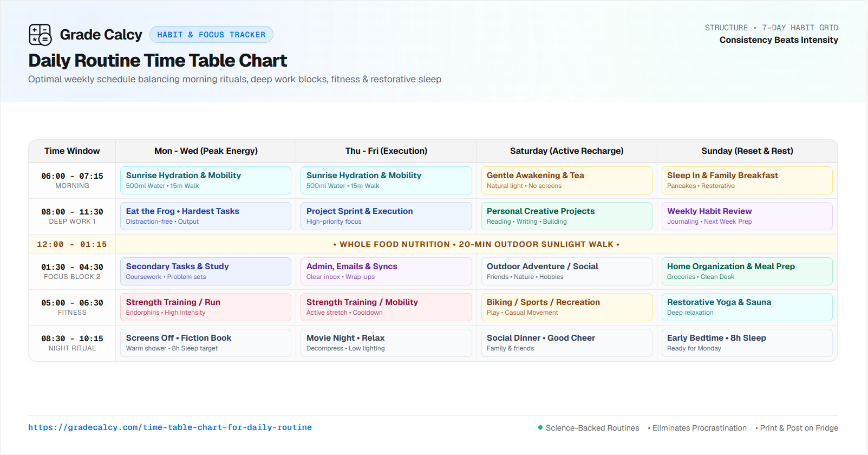Select the Saturday (Active Recharge) column header
The height and width of the screenshot is (455, 868).
click(x=567, y=151)
